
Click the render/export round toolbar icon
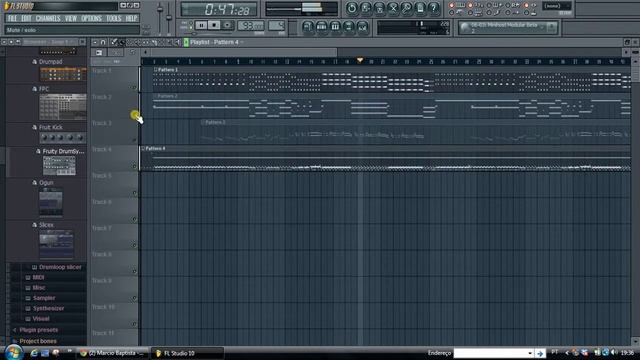pos(379,8)
